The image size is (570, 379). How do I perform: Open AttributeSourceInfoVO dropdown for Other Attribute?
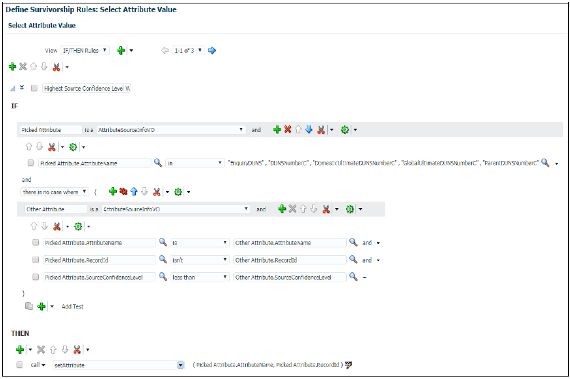click(176, 209)
